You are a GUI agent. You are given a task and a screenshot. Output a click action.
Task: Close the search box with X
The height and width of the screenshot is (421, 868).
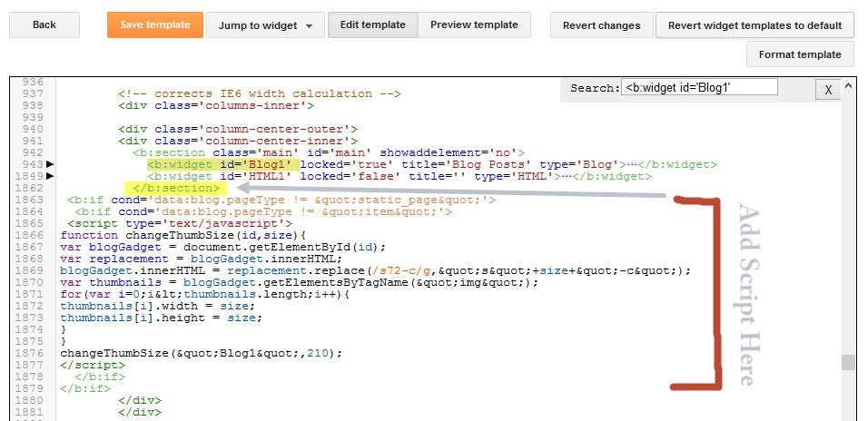(828, 90)
